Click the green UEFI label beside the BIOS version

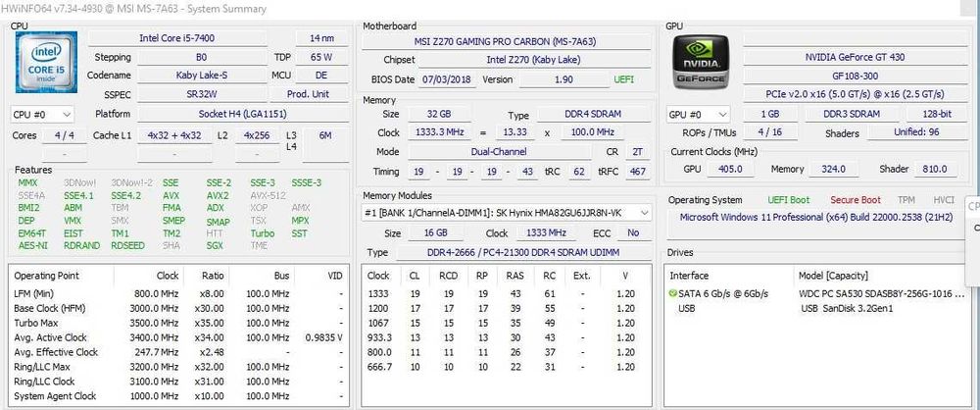tap(623, 79)
